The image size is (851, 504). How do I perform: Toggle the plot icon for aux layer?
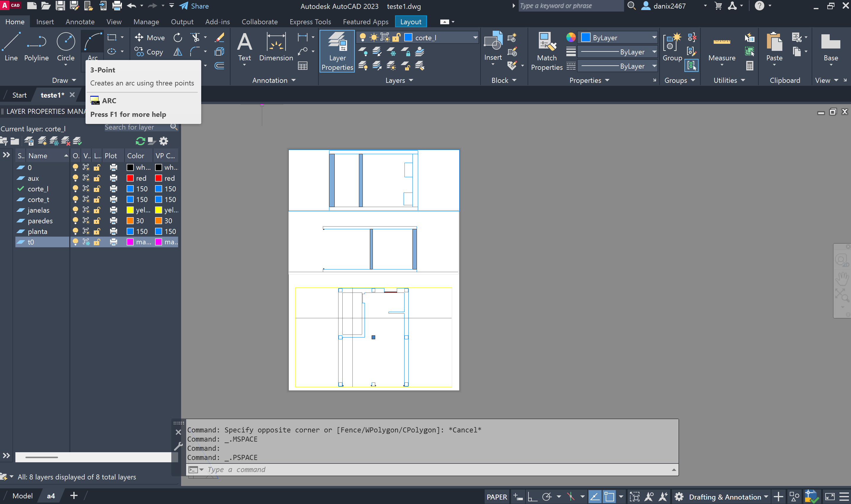113,178
